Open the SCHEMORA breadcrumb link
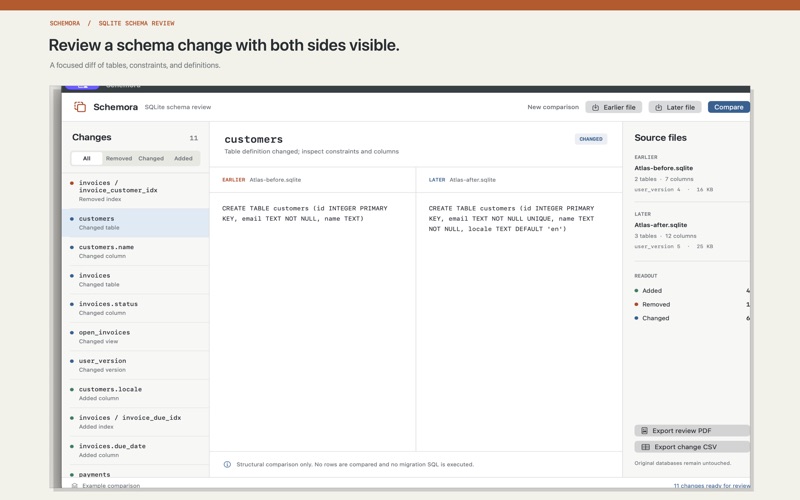Screen dimensions: 800x500 click(65, 23)
